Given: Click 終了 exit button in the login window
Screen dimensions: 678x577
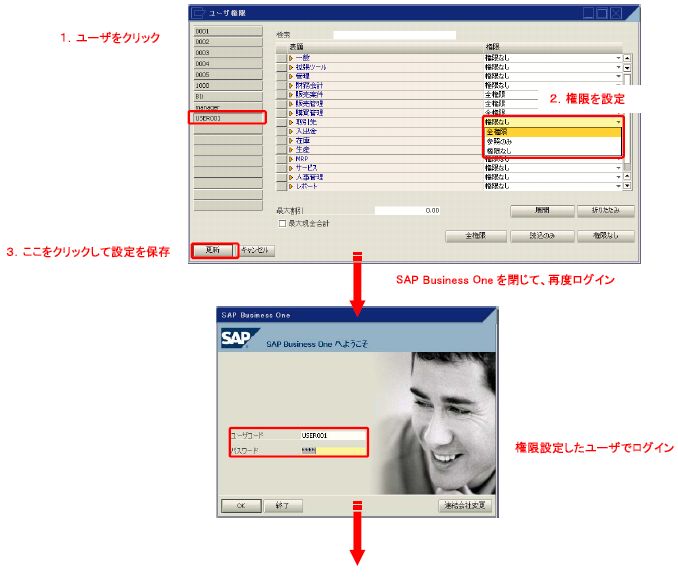Looking at the screenshot, I should coord(283,506).
